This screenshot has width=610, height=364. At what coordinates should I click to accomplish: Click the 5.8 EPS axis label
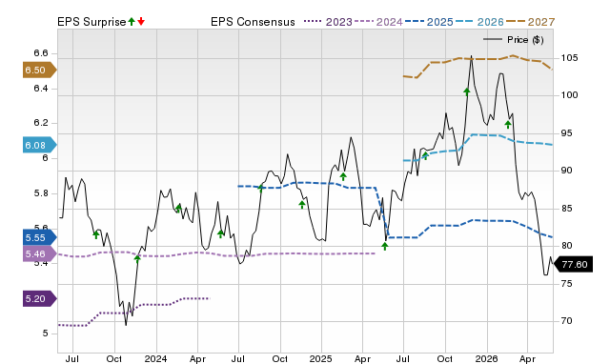[x=41, y=193]
